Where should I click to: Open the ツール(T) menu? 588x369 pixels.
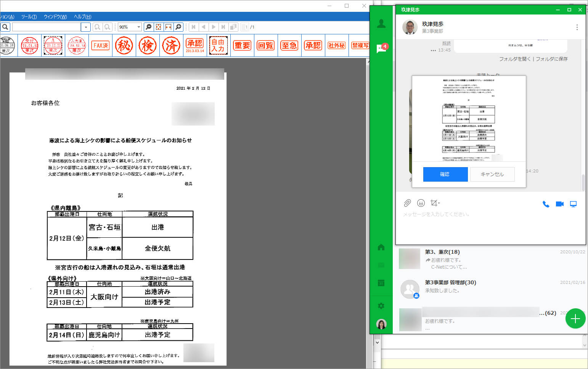(x=29, y=17)
